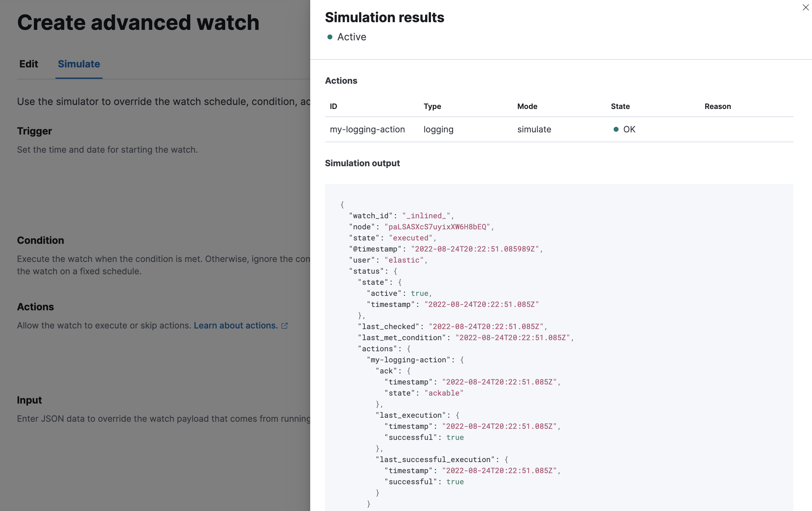The height and width of the screenshot is (511, 812).
Task: Select the Actions table ID column header
Action: 333,106
